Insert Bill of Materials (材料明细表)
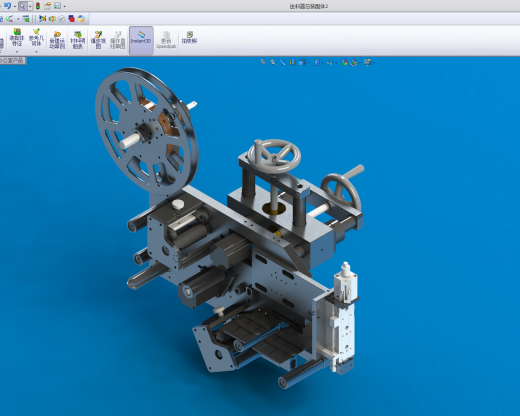520x416 pixels. 78,40
